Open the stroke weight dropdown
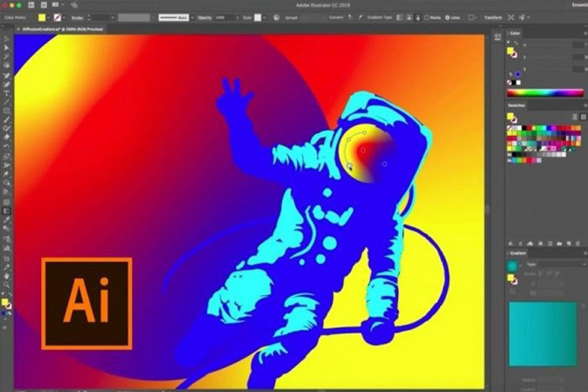This screenshot has height=392, width=588. click(x=111, y=18)
